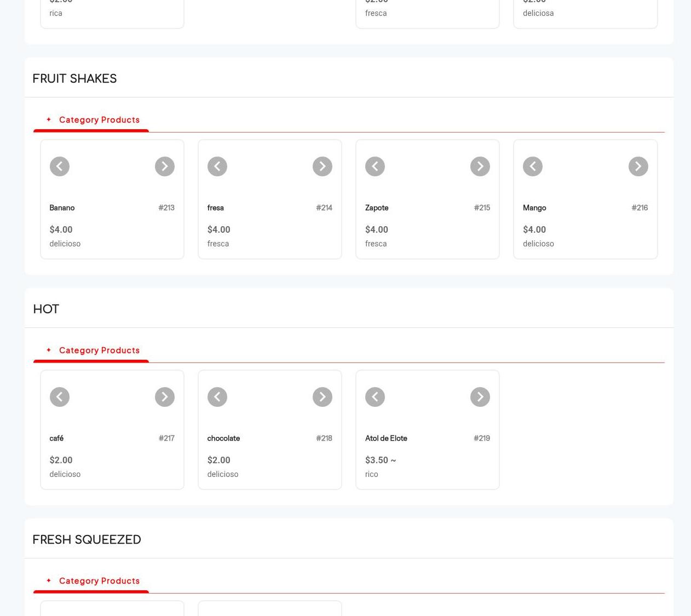Click next image arrow on Banano card
The image size is (691, 616).
click(164, 166)
